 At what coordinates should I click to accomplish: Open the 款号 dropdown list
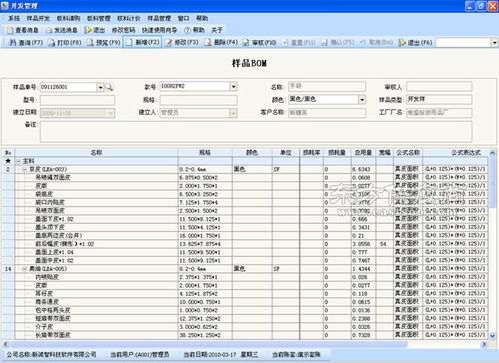click(x=234, y=87)
